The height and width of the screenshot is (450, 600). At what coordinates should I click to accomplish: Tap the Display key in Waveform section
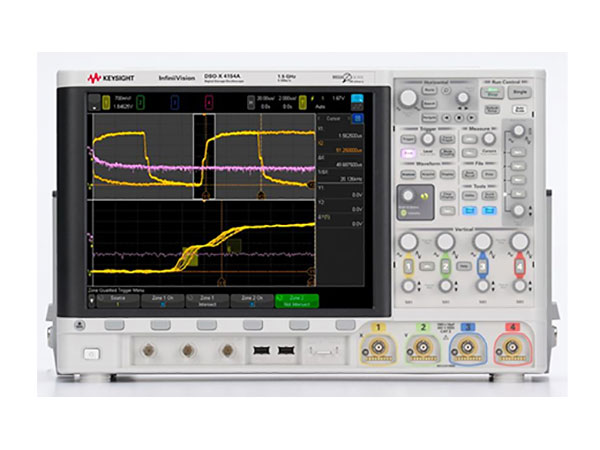point(447,174)
